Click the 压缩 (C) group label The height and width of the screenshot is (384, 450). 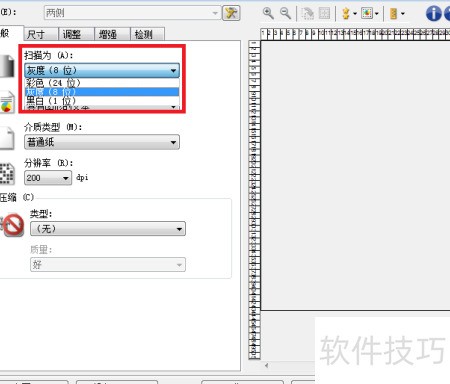click(17, 197)
